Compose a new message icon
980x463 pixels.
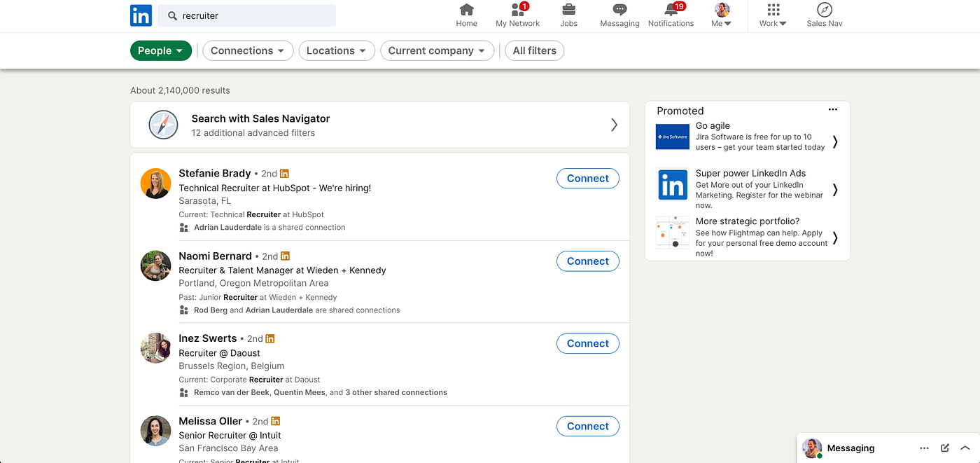945,448
